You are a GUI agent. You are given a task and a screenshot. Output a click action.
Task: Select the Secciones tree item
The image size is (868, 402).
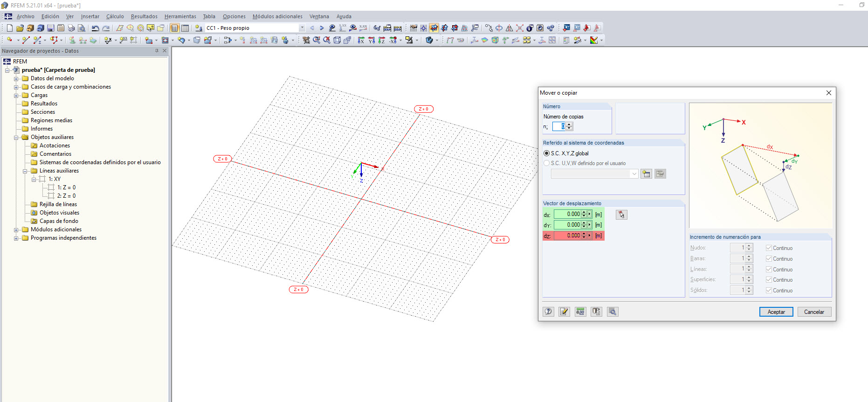click(x=43, y=112)
